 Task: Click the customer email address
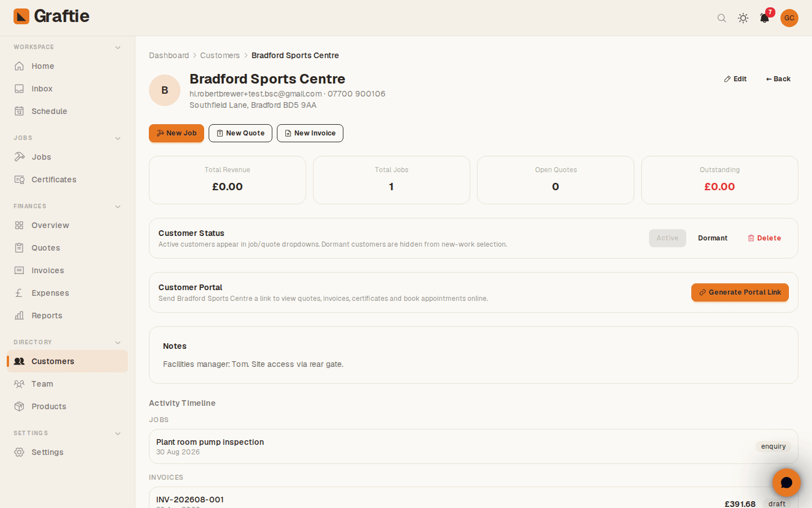coord(255,94)
